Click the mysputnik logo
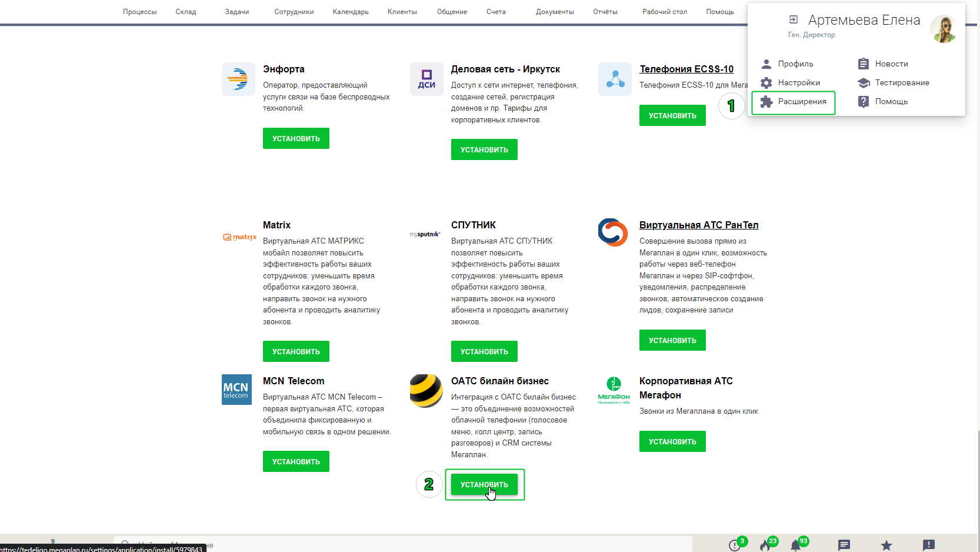The width and height of the screenshot is (980, 552). [x=425, y=234]
